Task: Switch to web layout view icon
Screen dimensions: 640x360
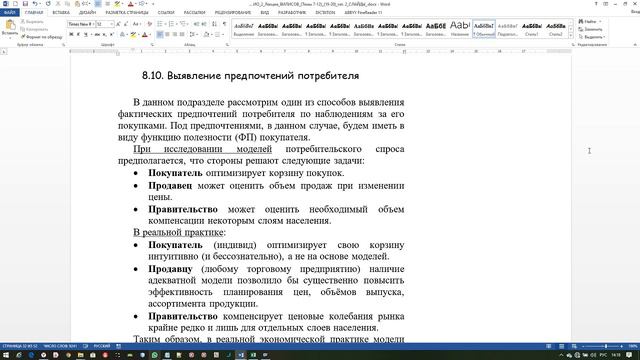Action: tap(574, 346)
